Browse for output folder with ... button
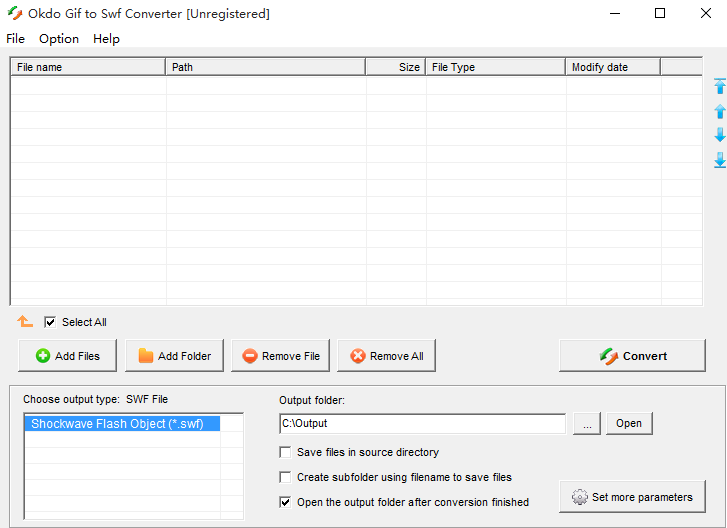This screenshot has width=727, height=528. coord(587,423)
